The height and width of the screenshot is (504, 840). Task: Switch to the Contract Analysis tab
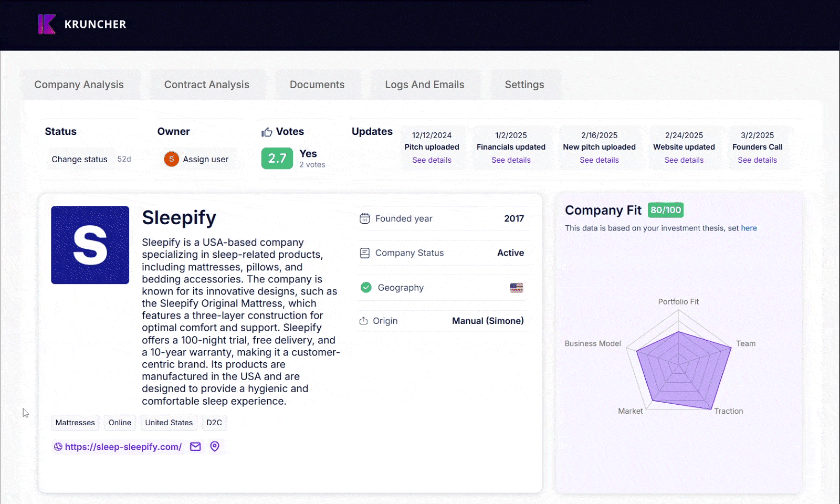tap(207, 85)
